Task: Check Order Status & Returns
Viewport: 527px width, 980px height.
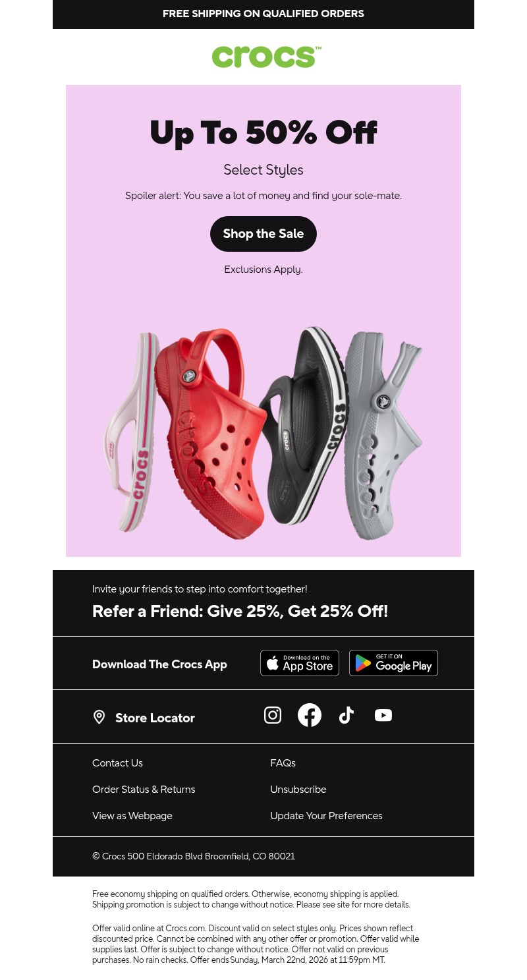Action: pyautogui.click(x=144, y=789)
